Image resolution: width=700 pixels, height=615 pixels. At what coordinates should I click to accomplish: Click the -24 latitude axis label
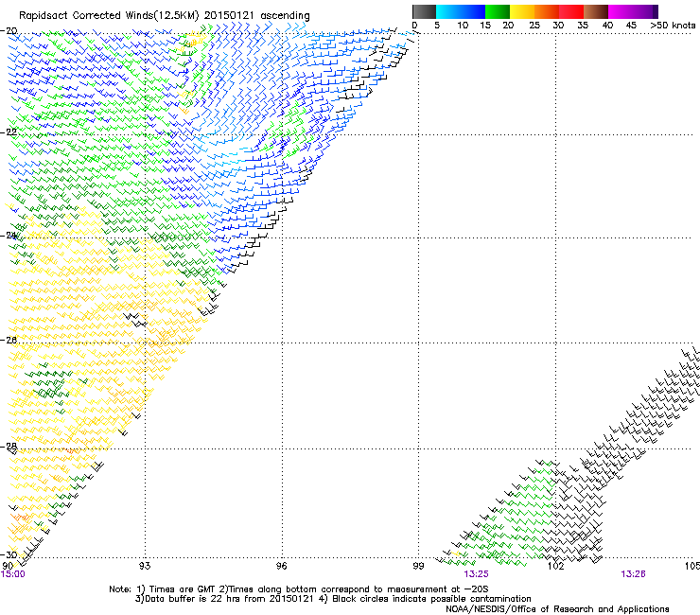coord(9,236)
